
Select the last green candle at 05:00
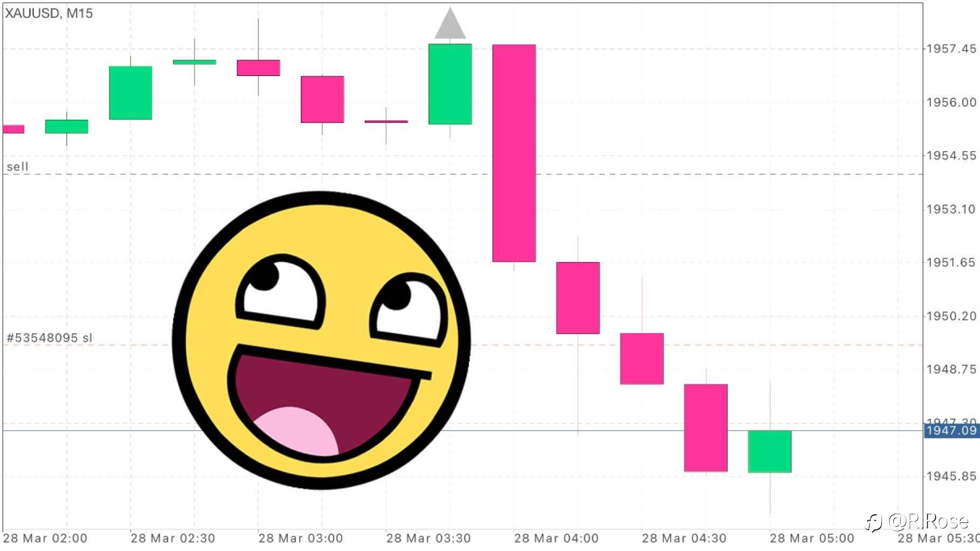pos(770,452)
